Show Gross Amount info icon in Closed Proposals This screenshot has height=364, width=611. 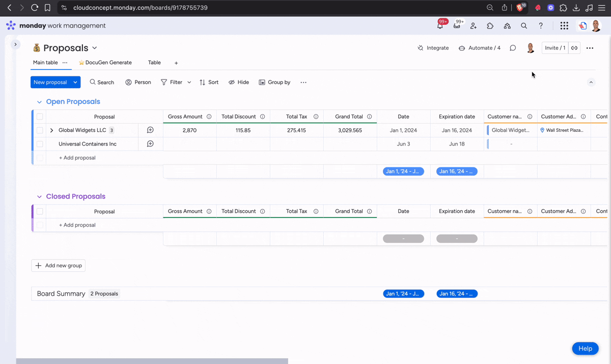pyautogui.click(x=209, y=211)
